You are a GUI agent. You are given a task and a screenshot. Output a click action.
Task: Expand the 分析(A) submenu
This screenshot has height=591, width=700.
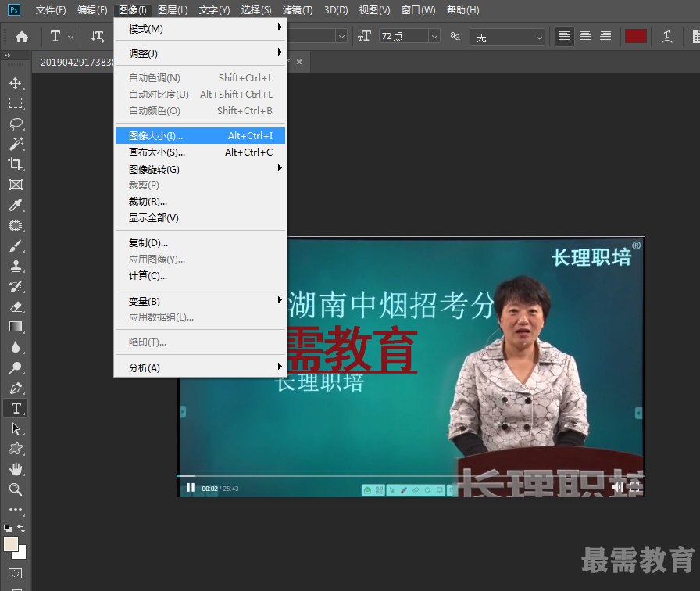(200, 367)
